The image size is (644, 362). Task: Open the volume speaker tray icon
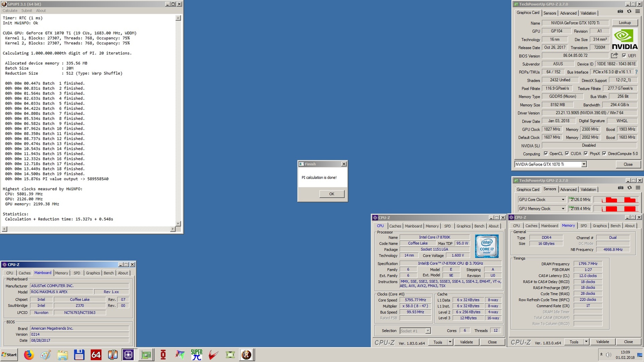pos(608,355)
